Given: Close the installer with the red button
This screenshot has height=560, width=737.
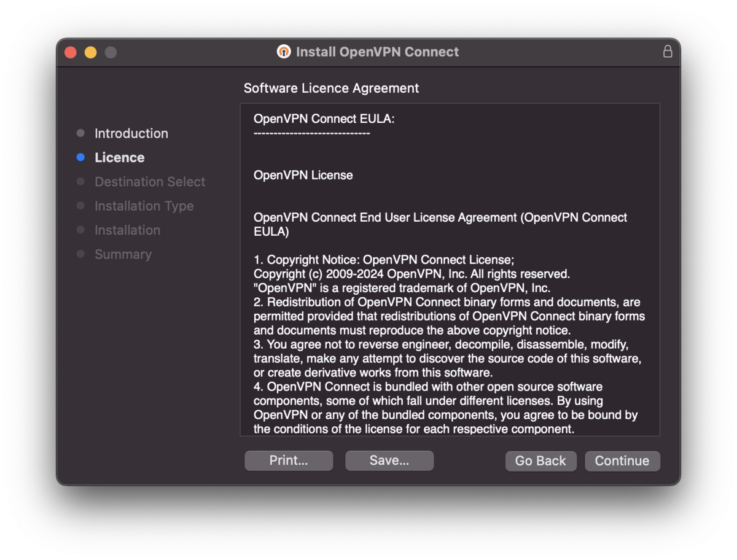Looking at the screenshot, I should click(71, 52).
